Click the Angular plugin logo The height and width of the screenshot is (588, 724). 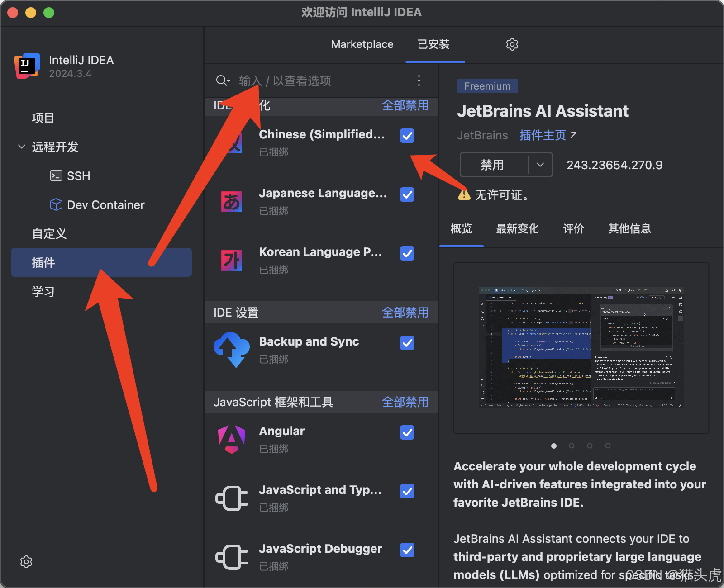click(232, 439)
